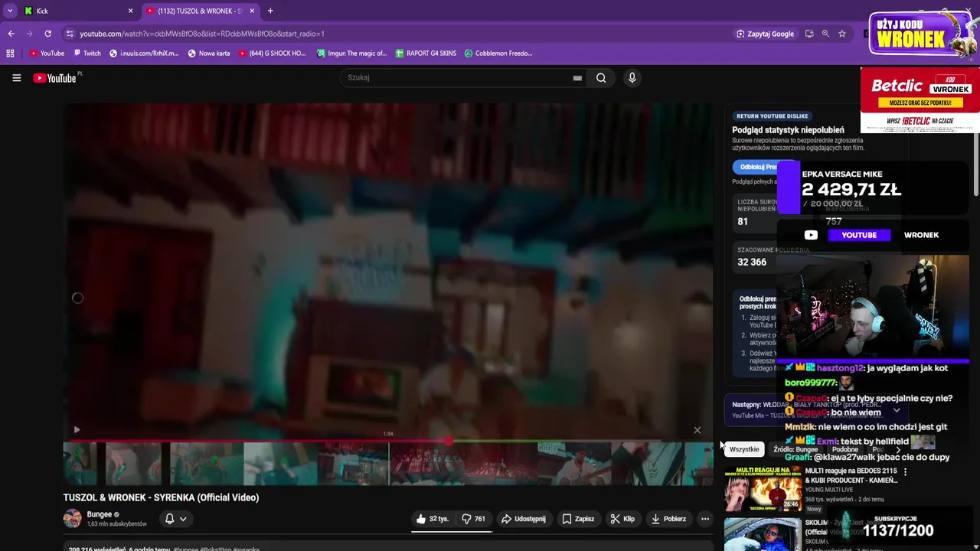The height and width of the screenshot is (551, 980).
Task: Reload the page with the refresh icon
Action: (x=47, y=34)
